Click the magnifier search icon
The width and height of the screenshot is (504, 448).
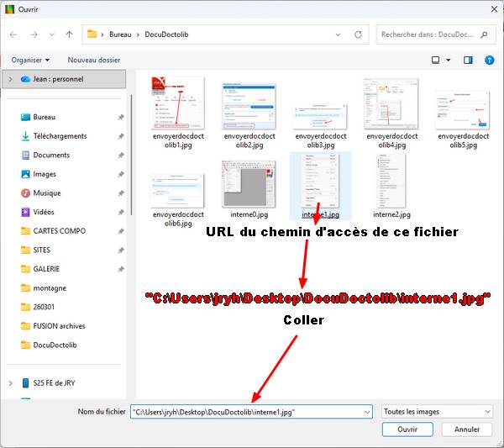484,34
